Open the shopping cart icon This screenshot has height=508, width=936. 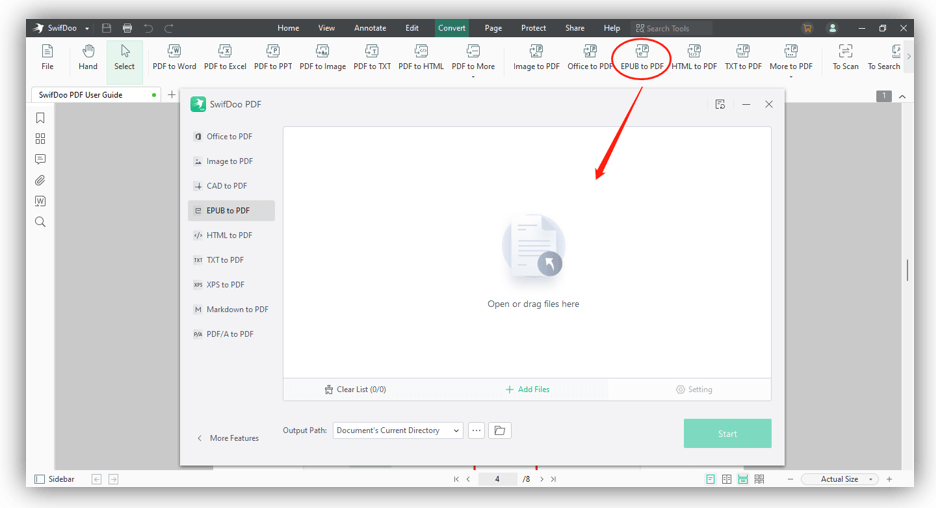pyautogui.click(x=807, y=28)
